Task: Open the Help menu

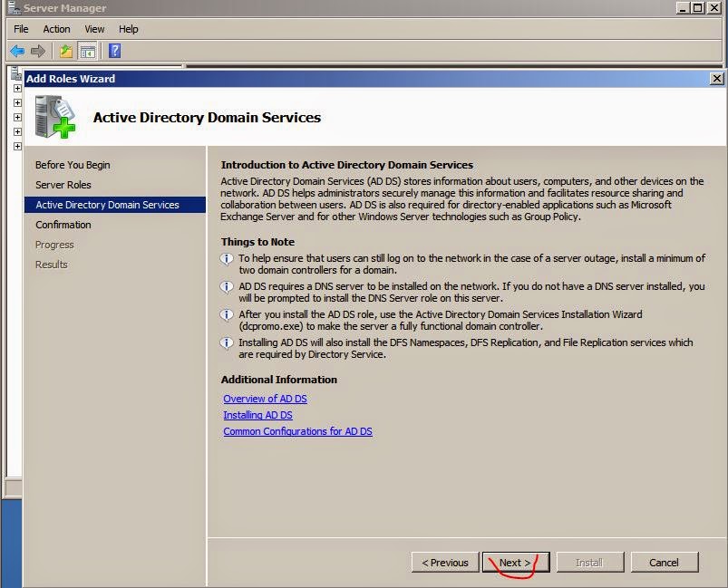Action: (x=128, y=29)
